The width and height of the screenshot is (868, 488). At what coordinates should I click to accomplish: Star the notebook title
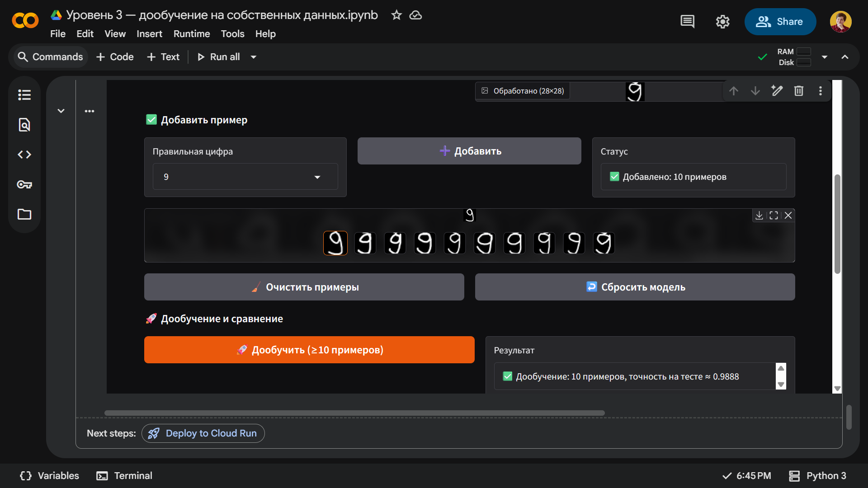(x=396, y=15)
